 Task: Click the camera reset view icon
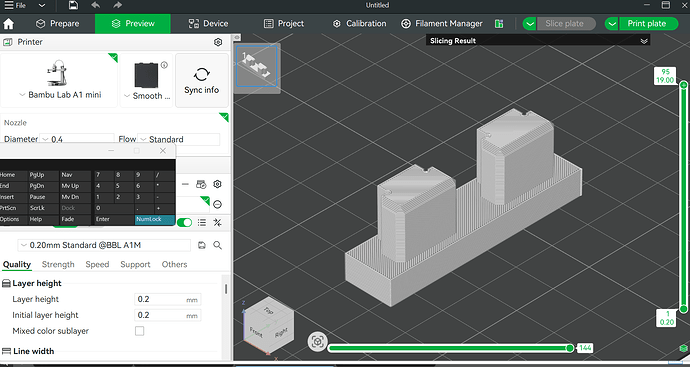[317, 342]
